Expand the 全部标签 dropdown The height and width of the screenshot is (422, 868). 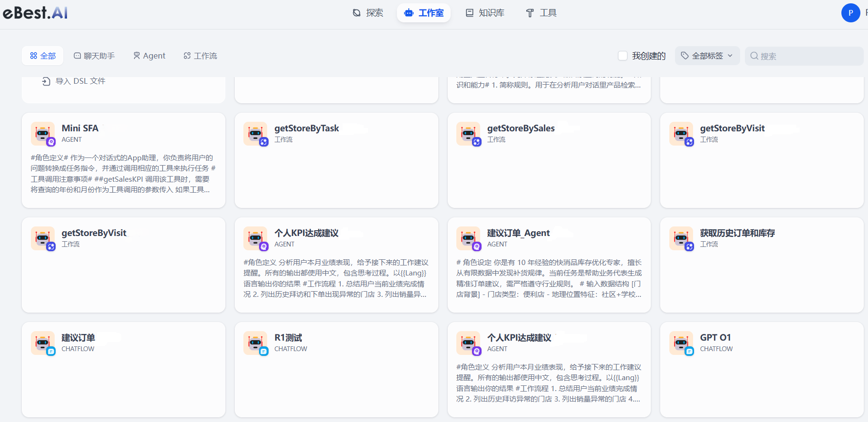(707, 56)
